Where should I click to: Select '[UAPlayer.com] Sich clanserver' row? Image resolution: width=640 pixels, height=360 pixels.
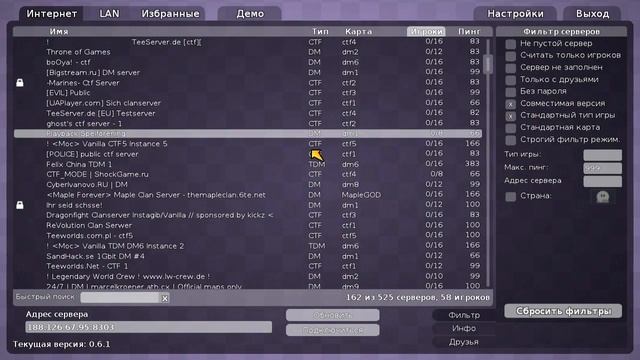pyautogui.click(x=248, y=103)
